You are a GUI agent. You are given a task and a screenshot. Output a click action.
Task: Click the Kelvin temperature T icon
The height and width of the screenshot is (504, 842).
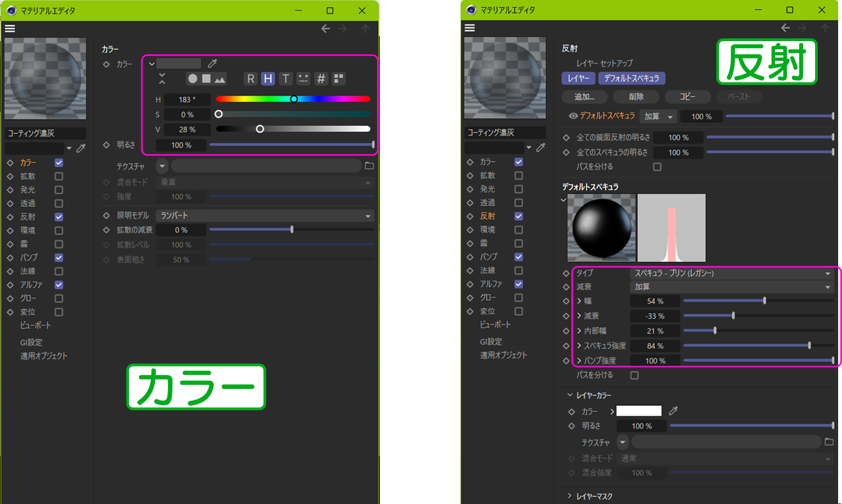[x=285, y=79]
